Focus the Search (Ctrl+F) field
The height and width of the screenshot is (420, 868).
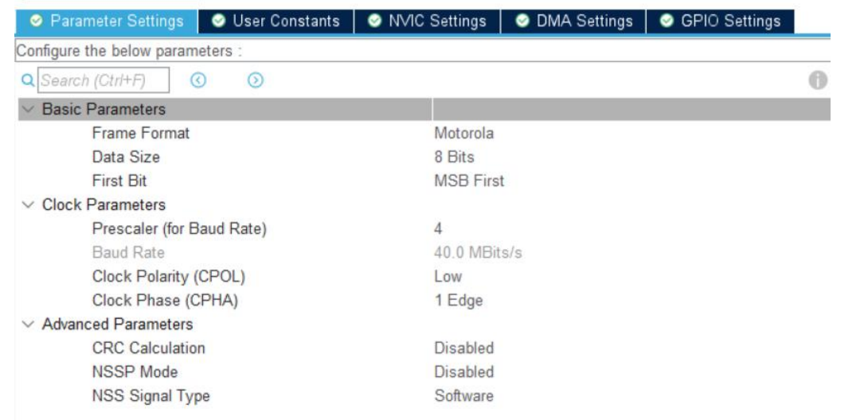[x=104, y=80]
